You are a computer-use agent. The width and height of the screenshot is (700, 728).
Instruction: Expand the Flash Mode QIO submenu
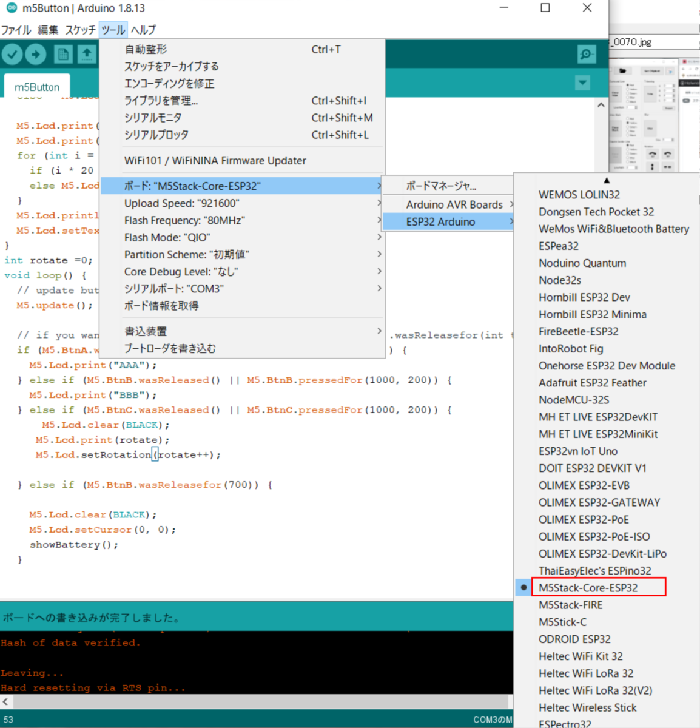pos(242,237)
